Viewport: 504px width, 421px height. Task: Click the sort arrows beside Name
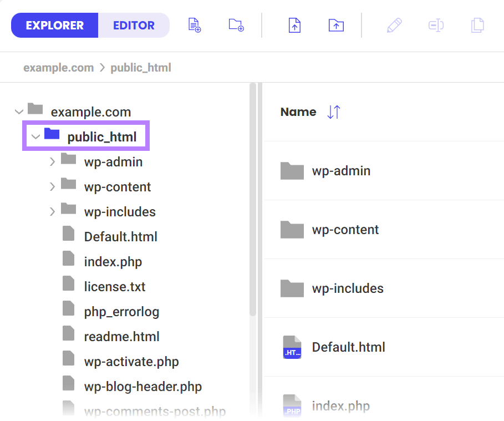333,111
